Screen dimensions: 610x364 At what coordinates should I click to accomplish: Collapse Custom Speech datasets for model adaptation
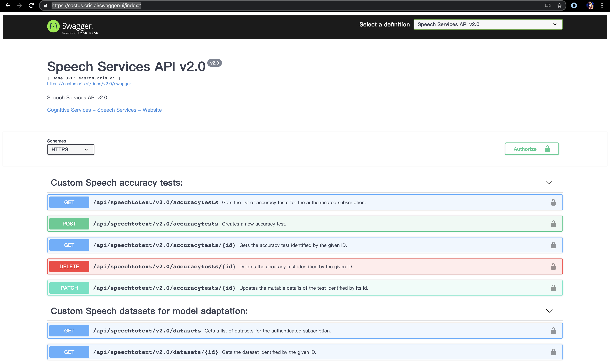click(549, 311)
